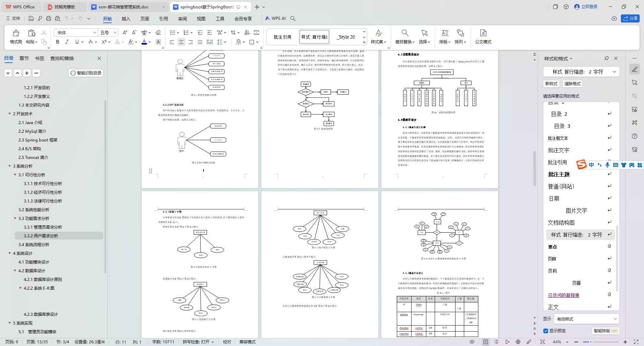Click the zoom in plus icon
This screenshot has width=644, height=346.
625,342
